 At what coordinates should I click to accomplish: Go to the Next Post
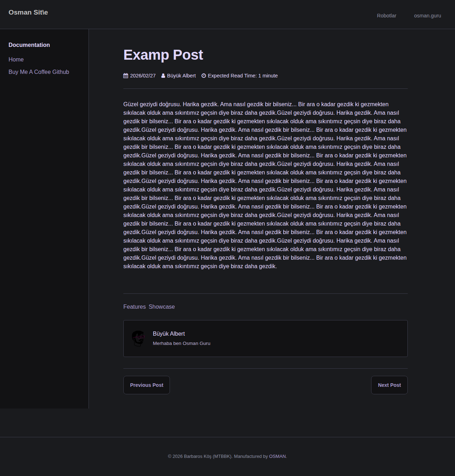pos(389,385)
